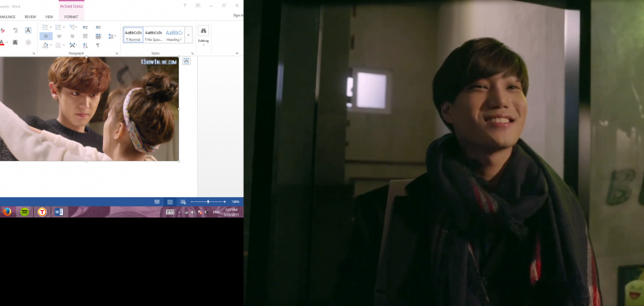
Task: Open picture Layout Options button
Action: pos(186,61)
